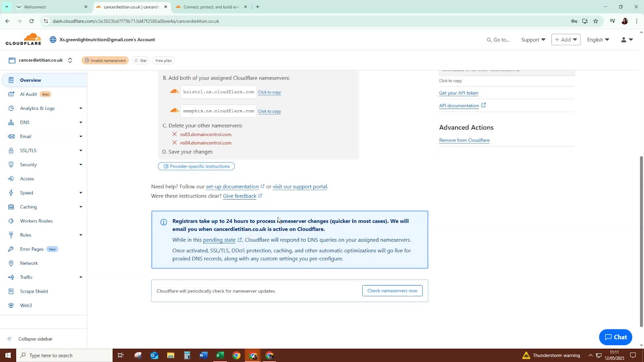The height and width of the screenshot is (362, 644).
Task: Open Excel from the Windows taskbar
Action: coord(220,355)
